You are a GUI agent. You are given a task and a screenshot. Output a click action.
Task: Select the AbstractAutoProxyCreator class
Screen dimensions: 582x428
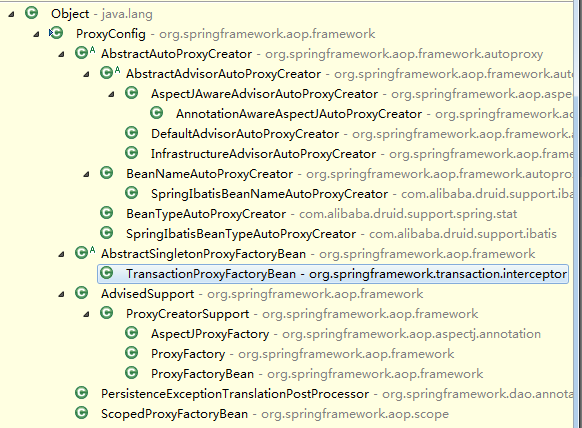click(176, 54)
